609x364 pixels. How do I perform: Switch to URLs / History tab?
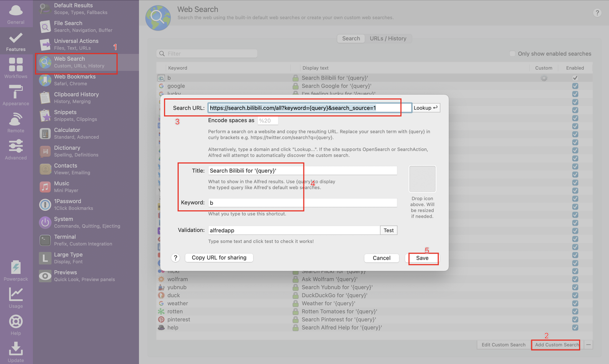point(388,38)
